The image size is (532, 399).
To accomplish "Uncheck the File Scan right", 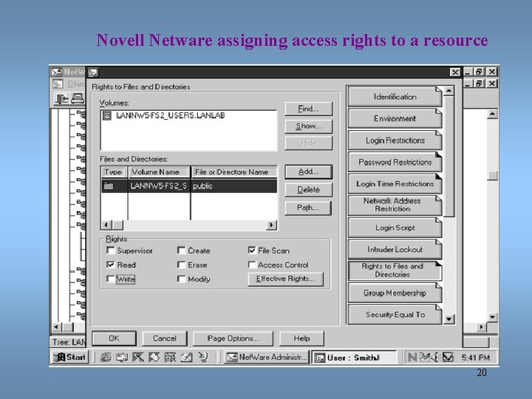I will pyautogui.click(x=252, y=250).
